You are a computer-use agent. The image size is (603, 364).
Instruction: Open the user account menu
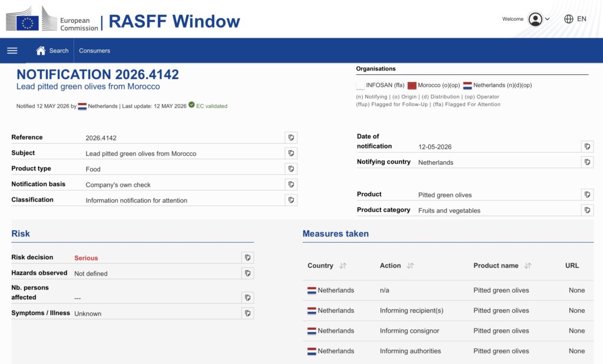click(539, 19)
